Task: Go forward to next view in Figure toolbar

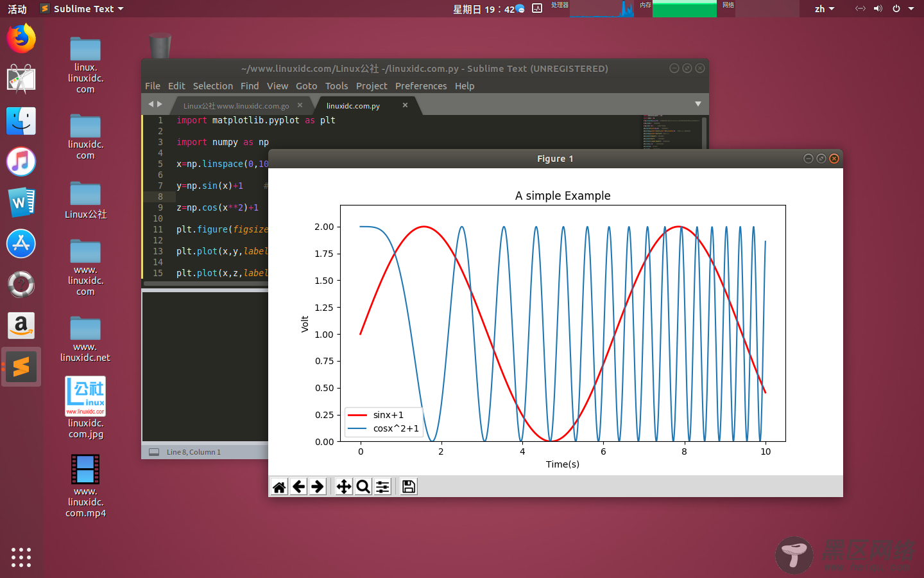Action: tap(318, 487)
